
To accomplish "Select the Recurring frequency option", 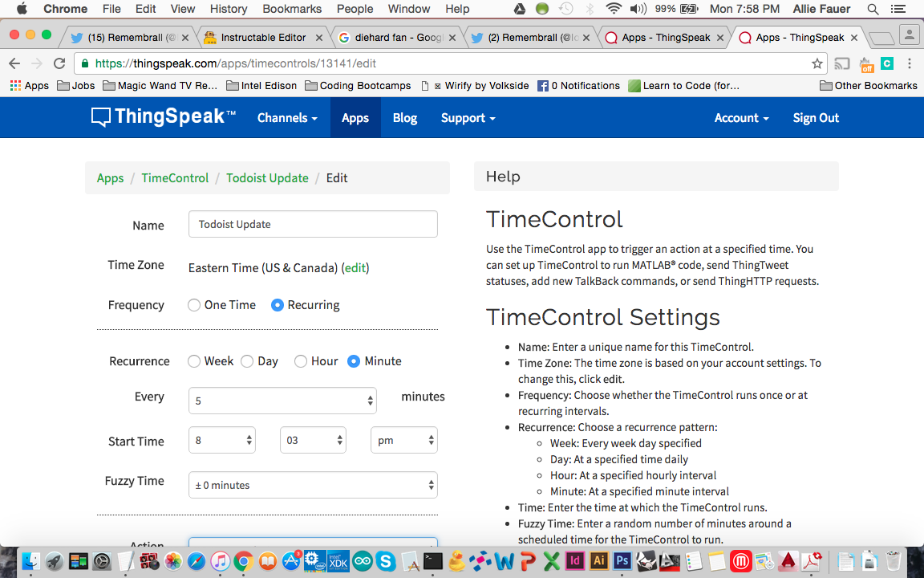I will point(277,306).
